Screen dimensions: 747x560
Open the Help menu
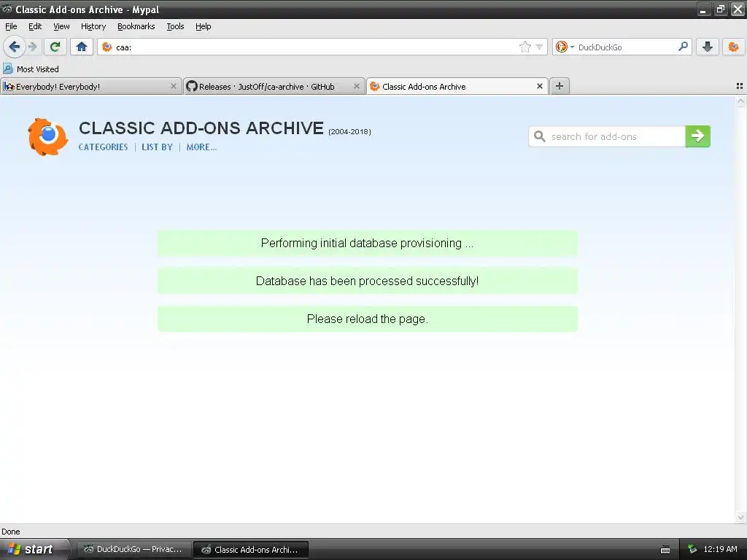pyautogui.click(x=204, y=26)
